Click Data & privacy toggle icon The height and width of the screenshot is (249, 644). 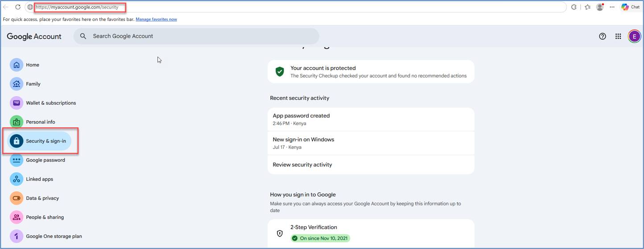pos(17,198)
